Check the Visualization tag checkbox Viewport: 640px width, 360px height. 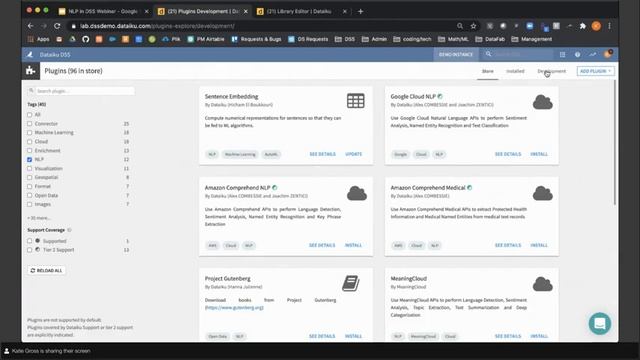[x=29, y=169]
